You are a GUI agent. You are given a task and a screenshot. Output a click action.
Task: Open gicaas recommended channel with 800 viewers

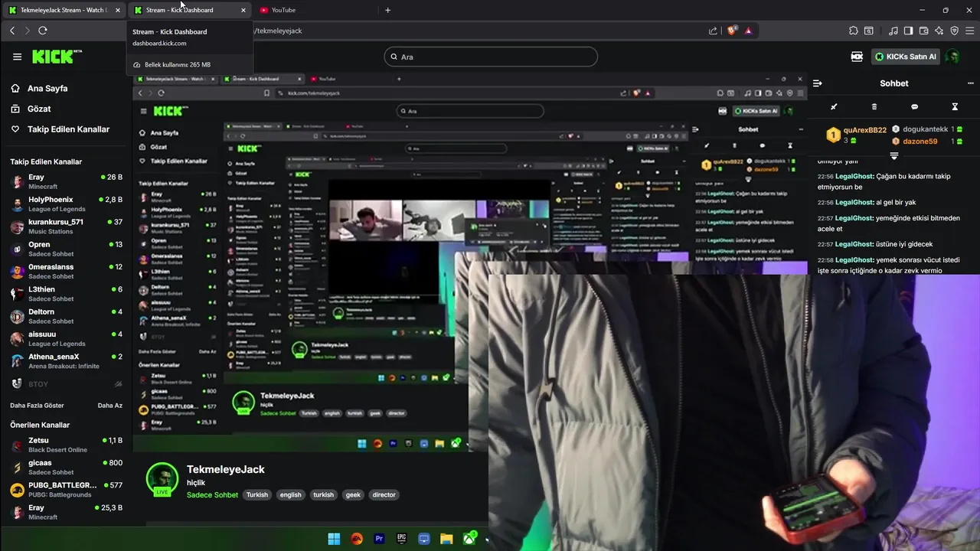tap(66, 467)
